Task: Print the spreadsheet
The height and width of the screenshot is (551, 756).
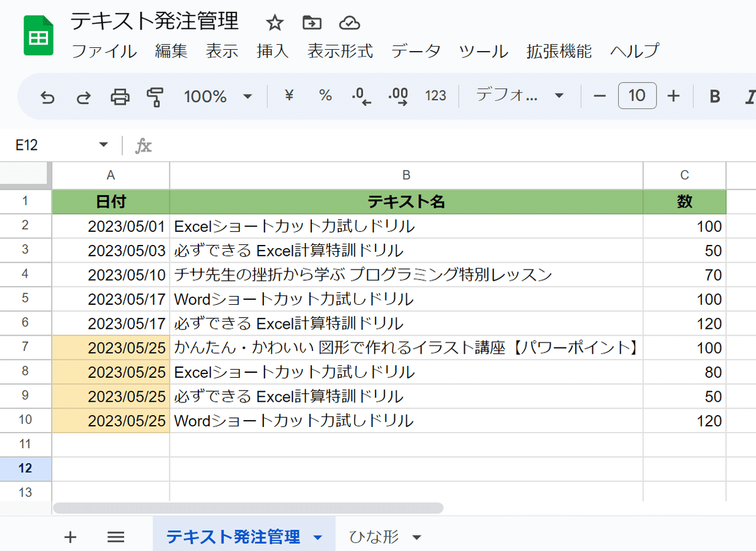Action: point(120,96)
